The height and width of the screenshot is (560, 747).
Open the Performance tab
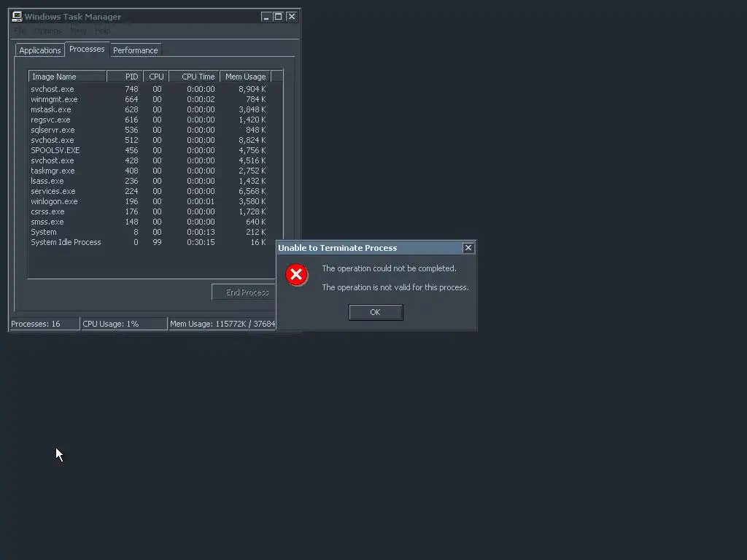pyautogui.click(x=135, y=50)
